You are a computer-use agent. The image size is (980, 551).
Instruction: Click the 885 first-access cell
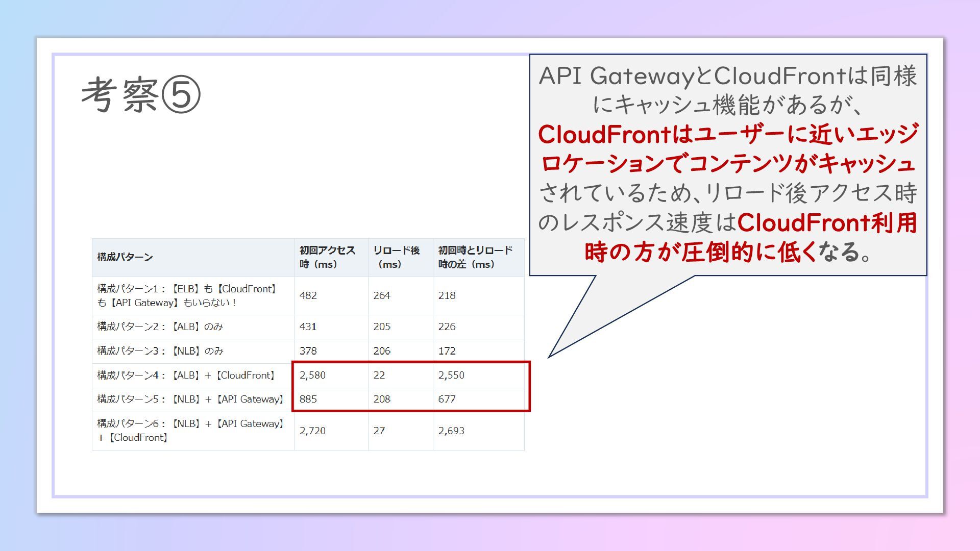(308, 399)
